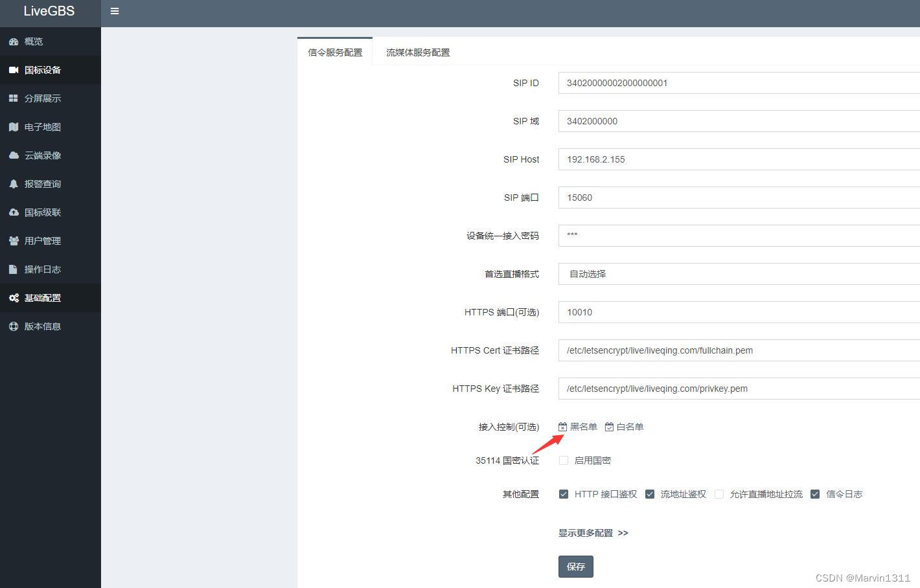Expand 显示更多配置 >> section

coord(593,533)
